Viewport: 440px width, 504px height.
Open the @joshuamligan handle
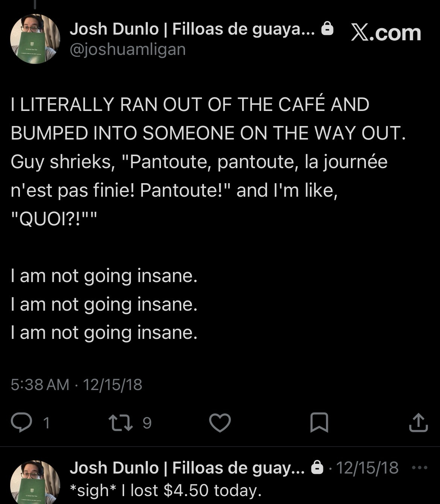[x=127, y=49]
